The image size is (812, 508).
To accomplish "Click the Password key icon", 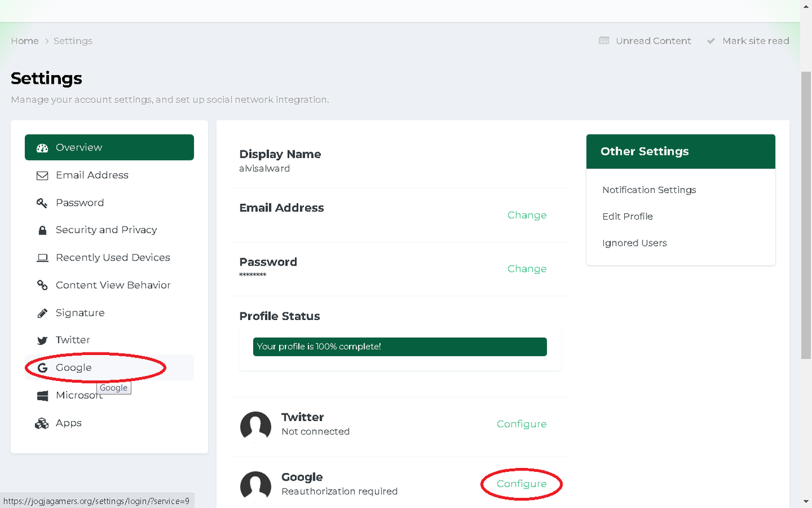I will 43,203.
